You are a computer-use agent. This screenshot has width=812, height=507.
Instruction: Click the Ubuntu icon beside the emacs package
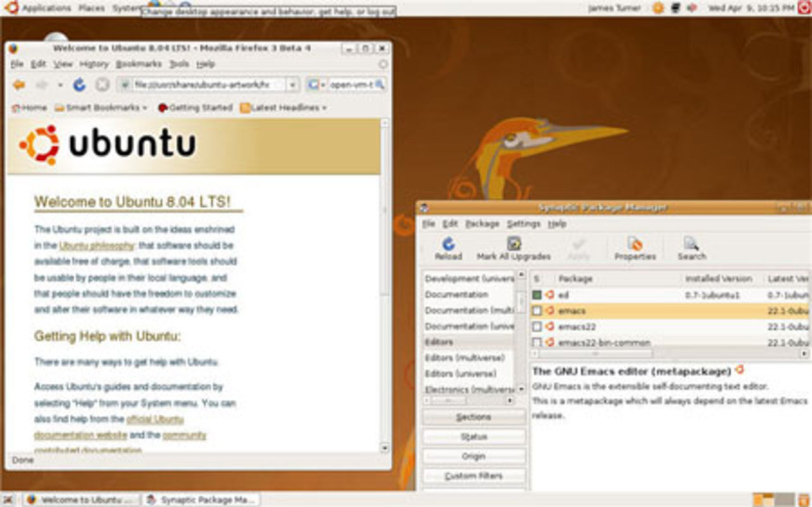(549, 310)
